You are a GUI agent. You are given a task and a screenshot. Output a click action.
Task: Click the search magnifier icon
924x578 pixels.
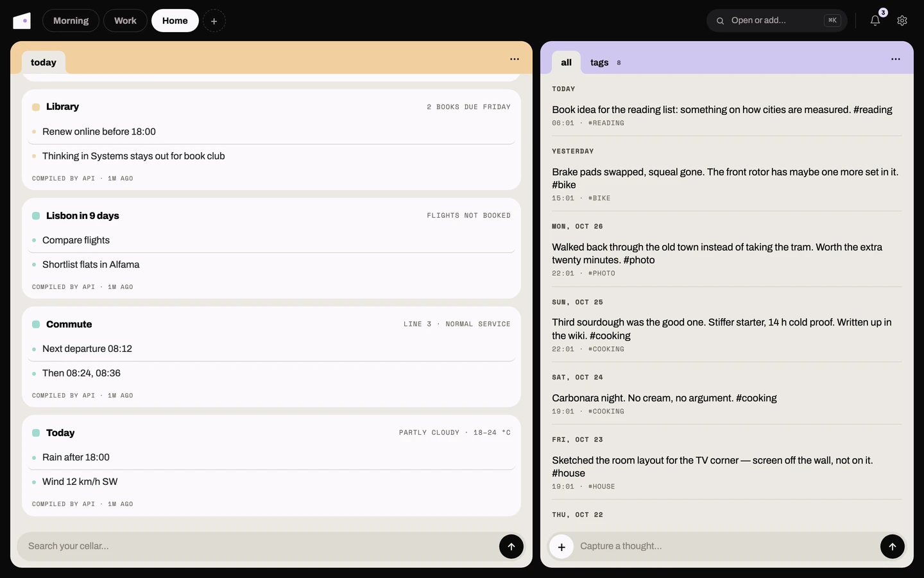click(721, 21)
